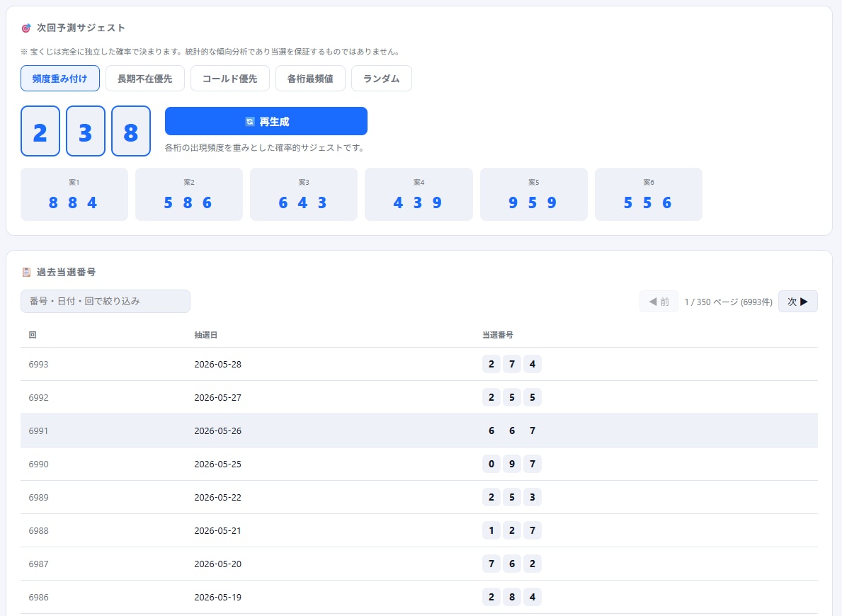The width and height of the screenshot is (842, 616).
Task: Select the 案1 card showing 8 8 4
Action: [x=74, y=195]
